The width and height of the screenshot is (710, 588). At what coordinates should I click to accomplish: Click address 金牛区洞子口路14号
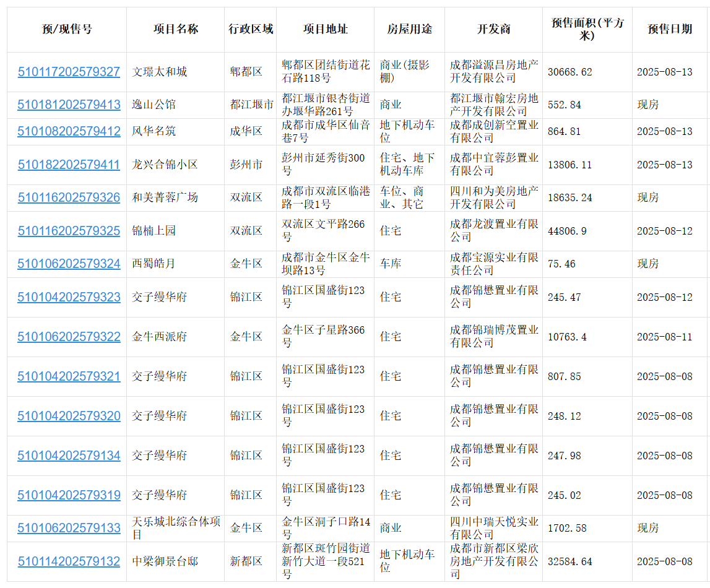click(326, 528)
